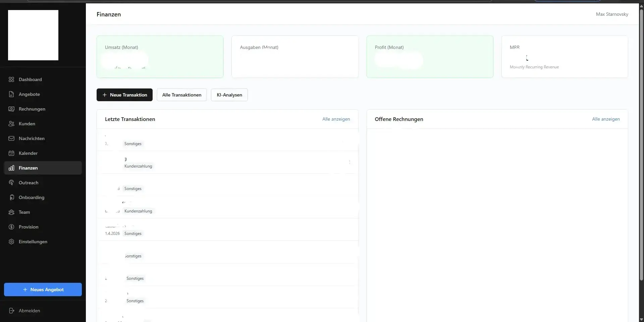Viewport: 644px width, 322px height.
Task: Select Finanzen in the sidebar
Action: (x=28, y=168)
